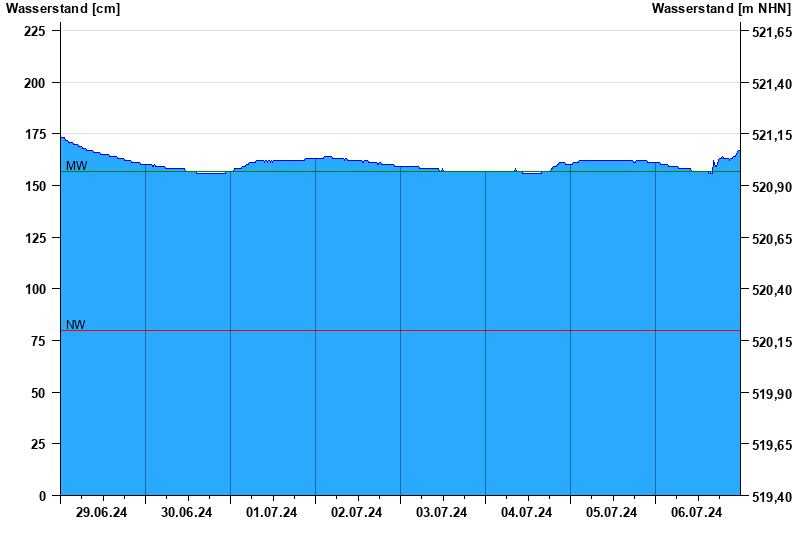
Task: Click the 520,40 m NHN value
Action: 772,291
